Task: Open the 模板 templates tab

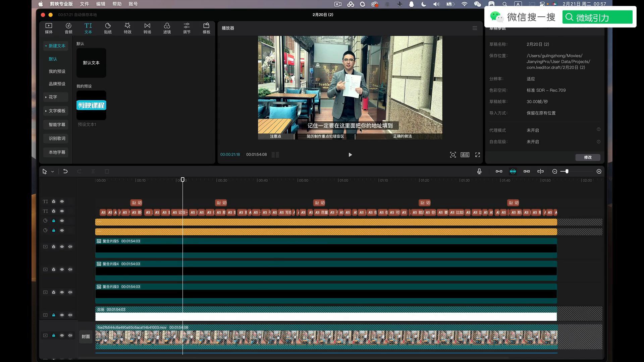Action: click(206, 28)
